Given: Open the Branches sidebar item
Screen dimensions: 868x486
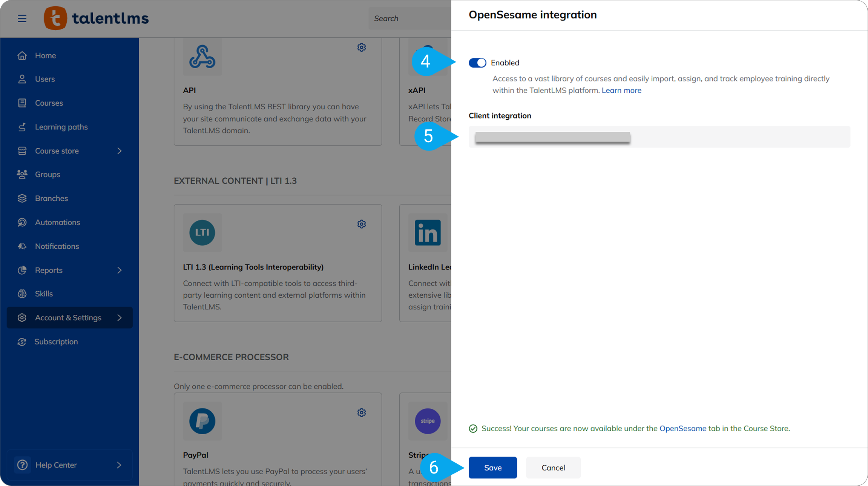Looking at the screenshot, I should pyautogui.click(x=51, y=198).
